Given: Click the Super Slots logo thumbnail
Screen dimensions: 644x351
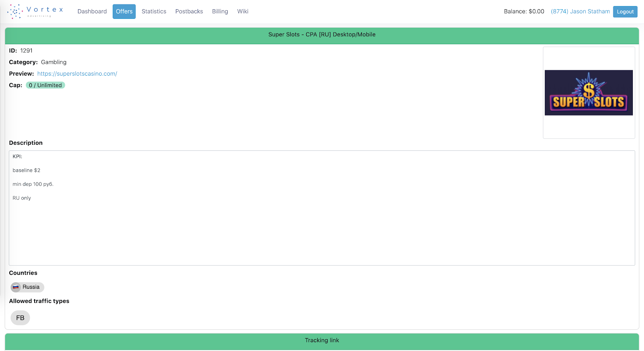Looking at the screenshot, I should coord(589,93).
